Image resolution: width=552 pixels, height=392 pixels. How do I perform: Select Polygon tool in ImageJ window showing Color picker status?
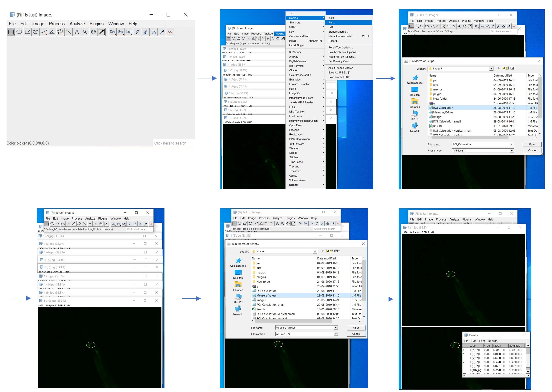point(28,32)
